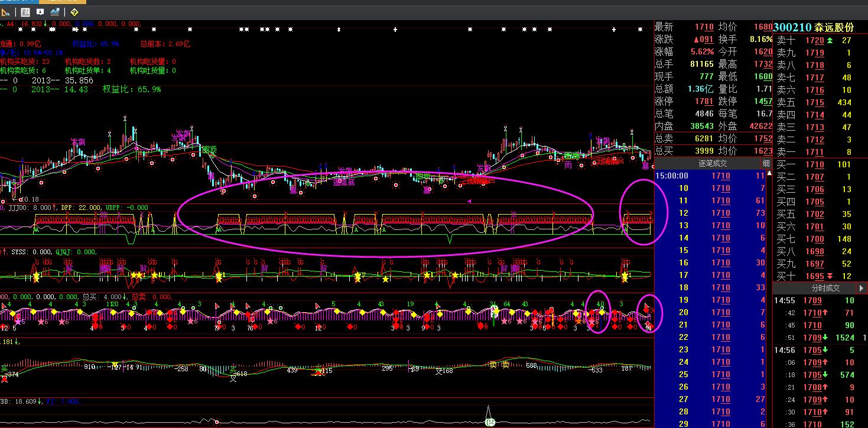Expand the 分时成交 panel arrow
The width and height of the screenshot is (868, 428).
tap(862, 288)
